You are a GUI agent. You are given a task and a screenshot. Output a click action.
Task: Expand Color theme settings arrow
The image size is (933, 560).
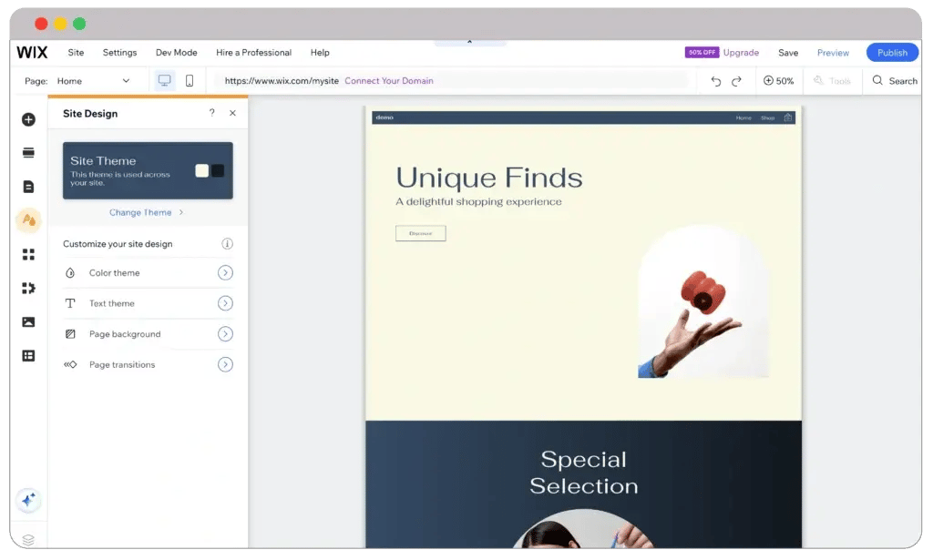point(225,273)
